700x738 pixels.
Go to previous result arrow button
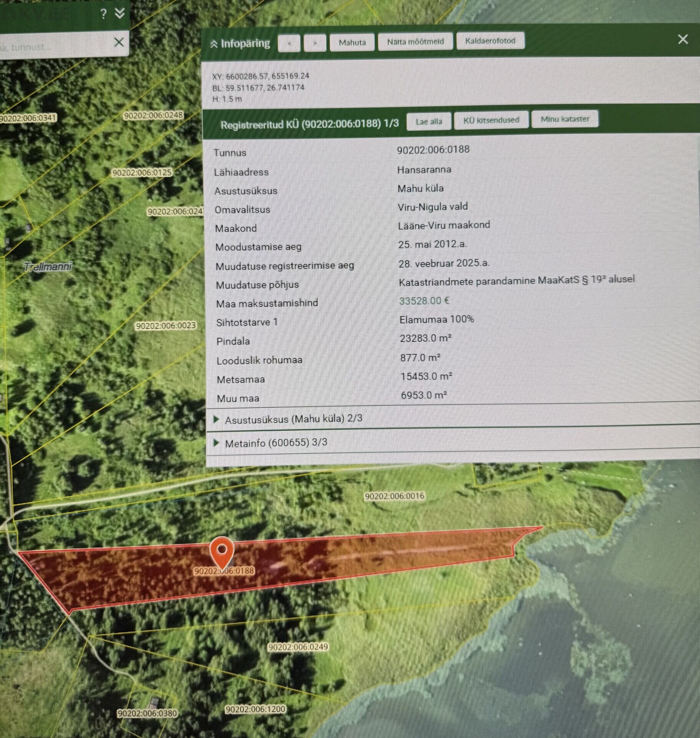pos(289,43)
